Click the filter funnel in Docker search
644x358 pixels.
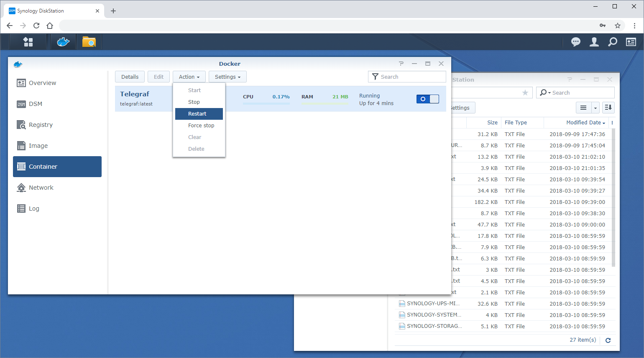pos(375,77)
